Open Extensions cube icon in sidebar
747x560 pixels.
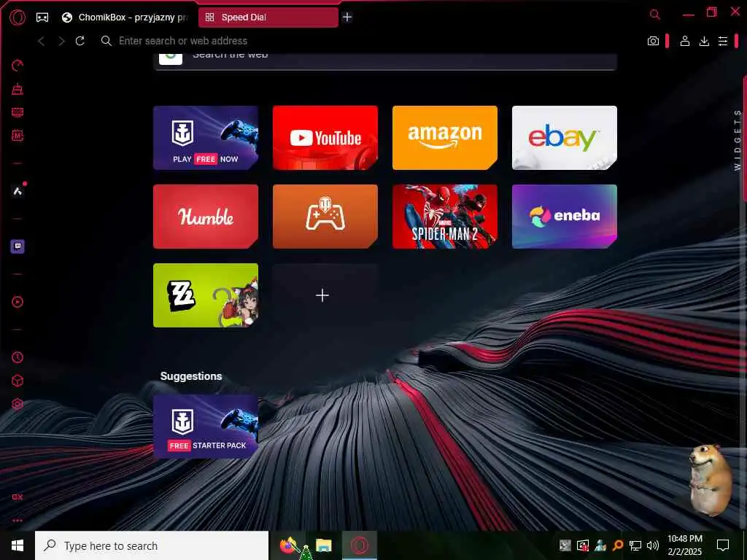tap(18, 381)
